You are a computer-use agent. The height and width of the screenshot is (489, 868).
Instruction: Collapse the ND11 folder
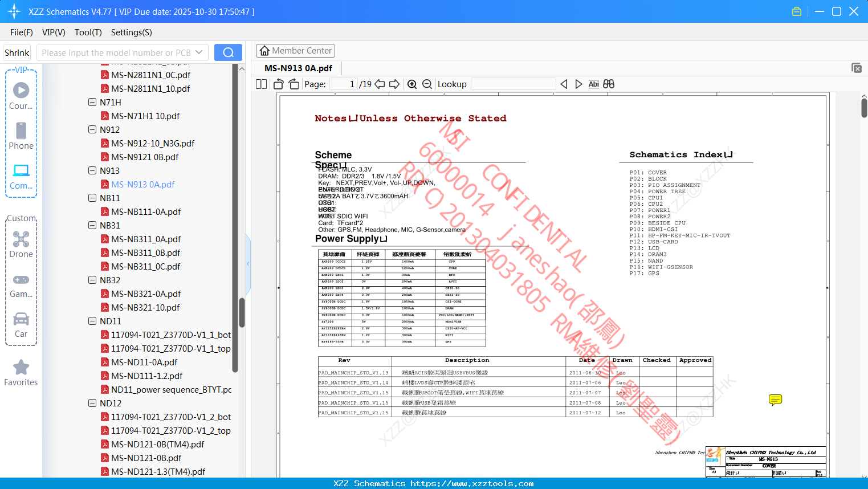(92, 321)
